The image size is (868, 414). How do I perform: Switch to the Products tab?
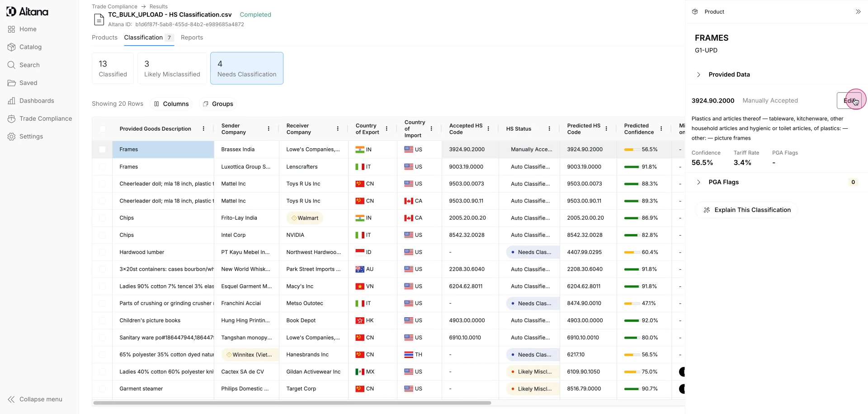(104, 38)
